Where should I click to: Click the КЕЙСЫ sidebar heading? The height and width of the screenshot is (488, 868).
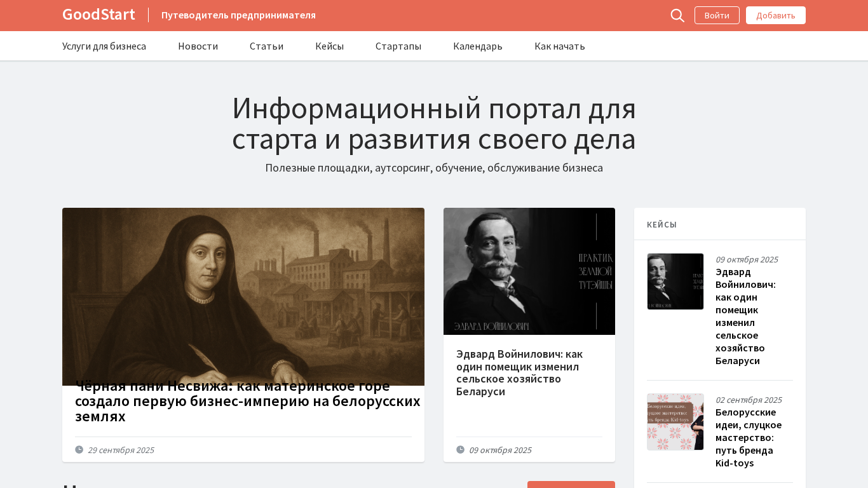(661, 225)
